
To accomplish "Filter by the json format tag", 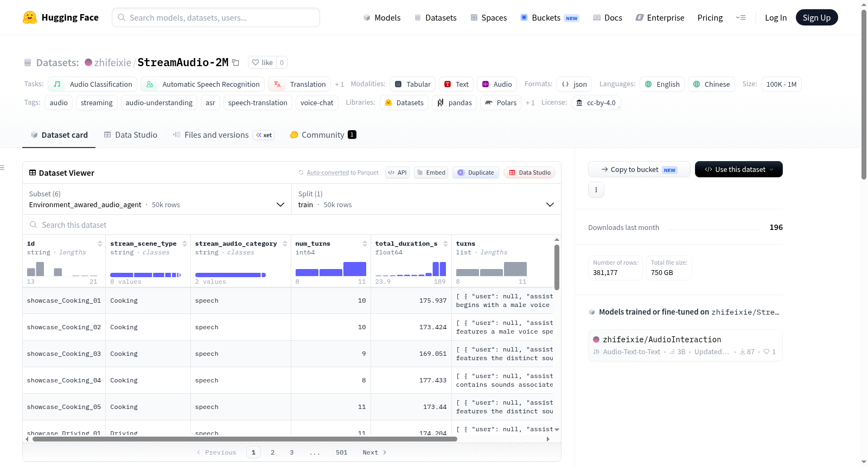I will [x=575, y=84].
